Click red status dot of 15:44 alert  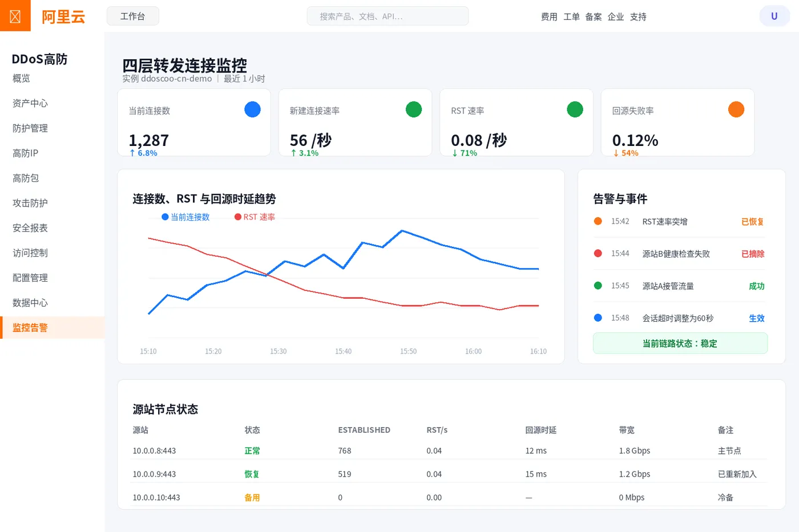coord(598,253)
